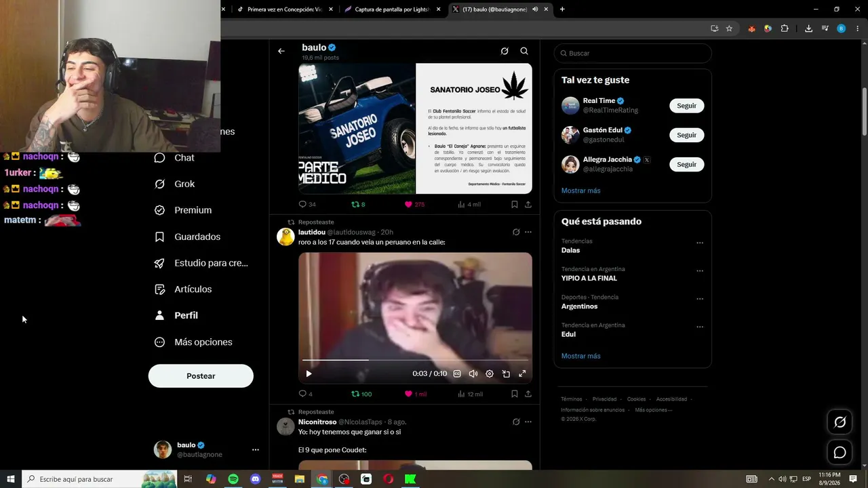
Task: Expand the video to fullscreen
Action: coord(522,373)
